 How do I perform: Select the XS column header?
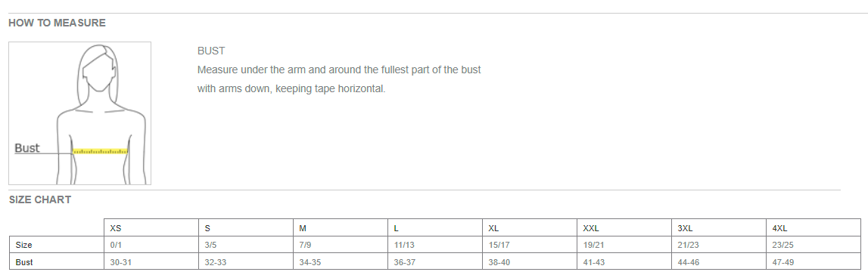(151, 227)
